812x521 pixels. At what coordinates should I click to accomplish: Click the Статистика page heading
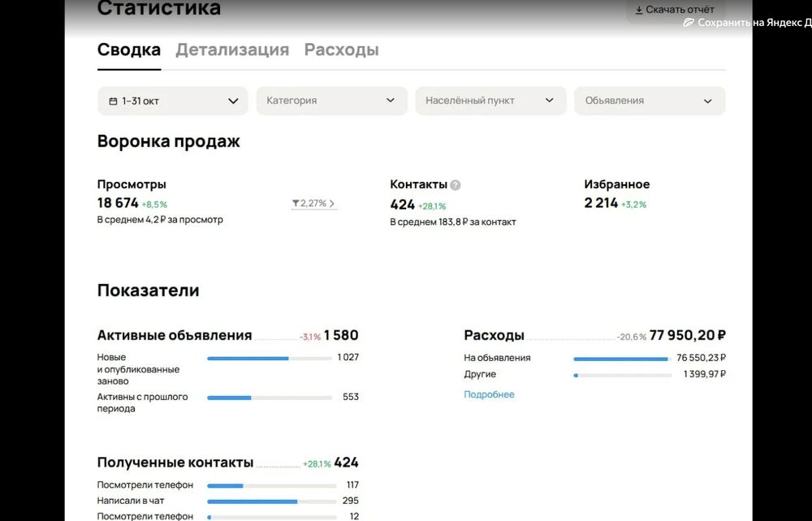coord(159,8)
